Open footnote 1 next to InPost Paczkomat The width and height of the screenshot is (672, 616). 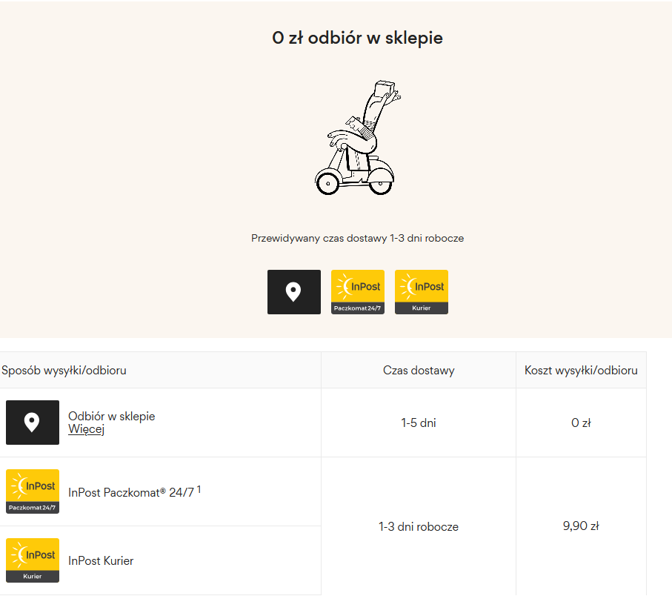click(199, 489)
